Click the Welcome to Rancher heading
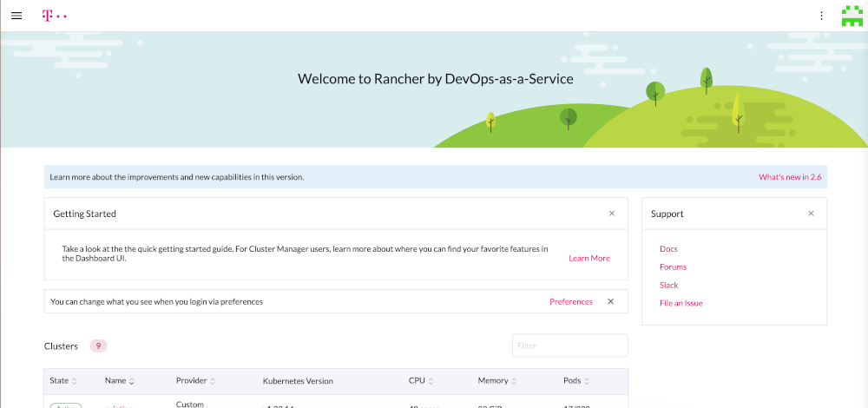The image size is (868, 408). 435,79
